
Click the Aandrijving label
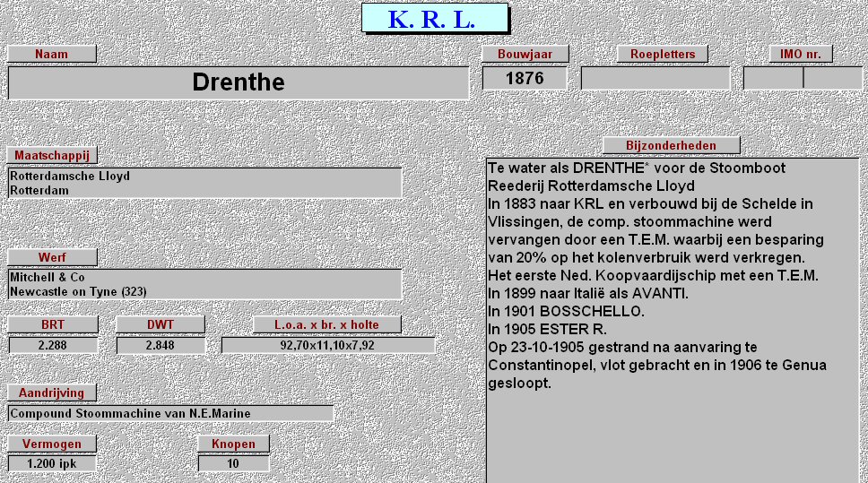pos(51,392)
